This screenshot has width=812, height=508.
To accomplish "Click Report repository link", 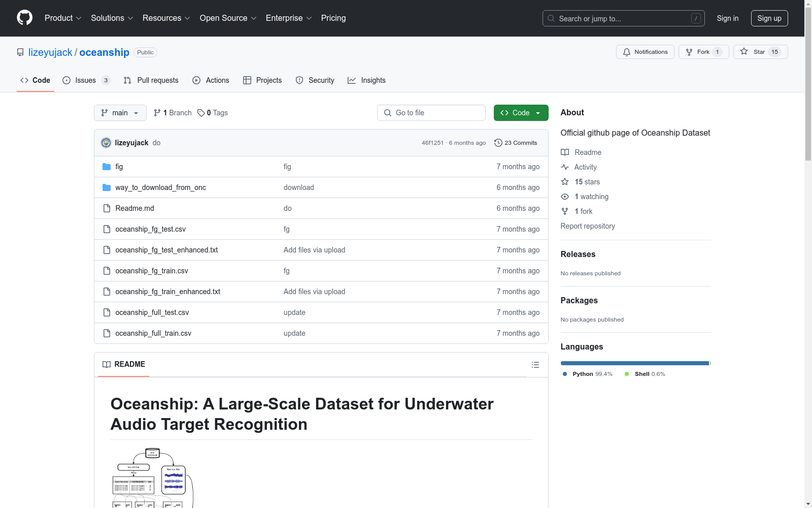I will pyautogui.click(x=588, y=226).
